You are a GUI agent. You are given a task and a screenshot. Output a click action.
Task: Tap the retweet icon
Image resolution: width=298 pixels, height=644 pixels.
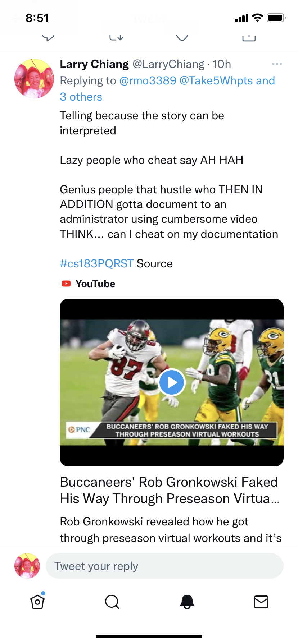(116, 37)
